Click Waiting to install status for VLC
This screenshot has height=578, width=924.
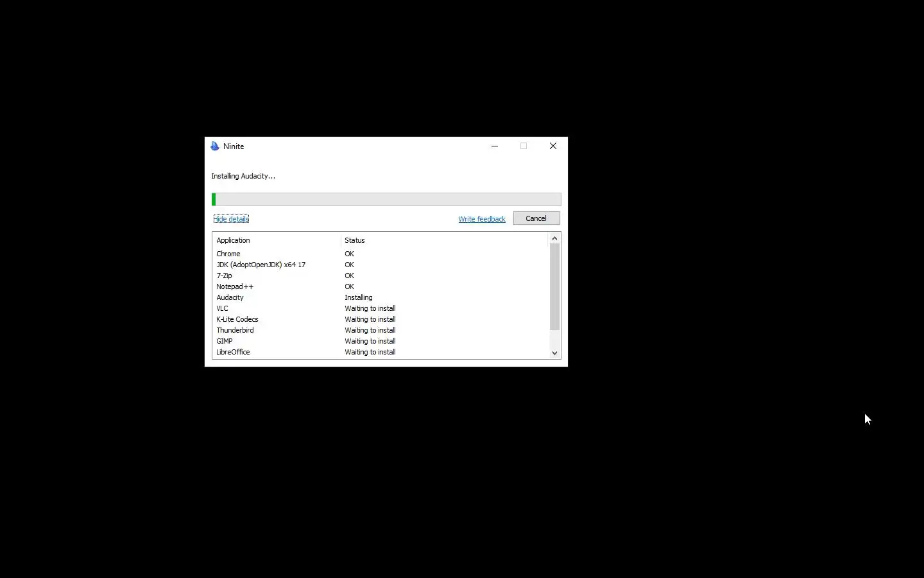tap(370, 308)
